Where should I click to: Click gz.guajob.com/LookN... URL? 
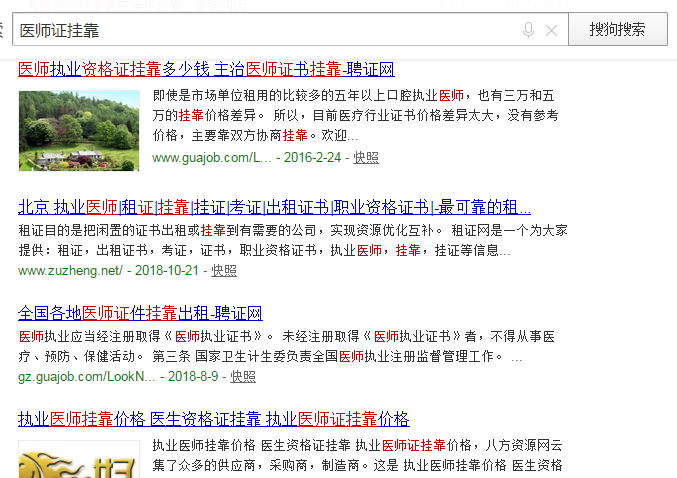pos(86,377)
